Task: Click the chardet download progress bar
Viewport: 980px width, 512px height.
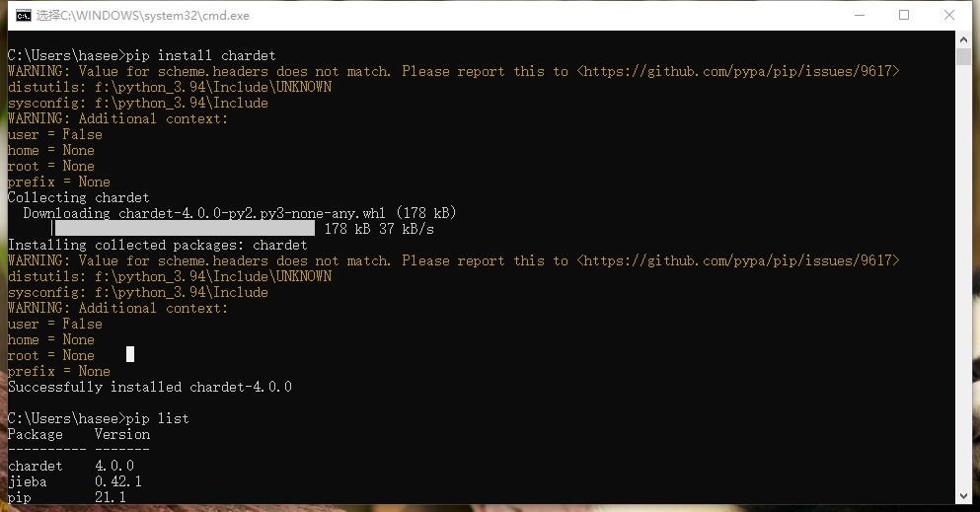Action: 184,229
